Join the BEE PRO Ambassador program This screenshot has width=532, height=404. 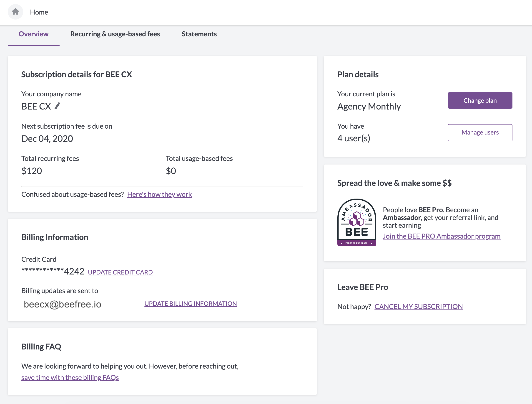pyautogui.click(x=442, y=236)
